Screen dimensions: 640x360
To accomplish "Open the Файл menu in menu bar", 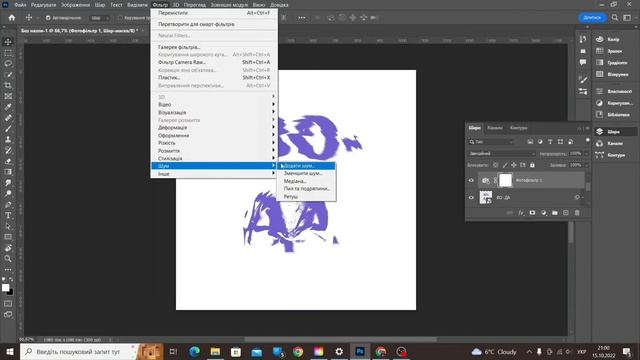I will 20,5.
